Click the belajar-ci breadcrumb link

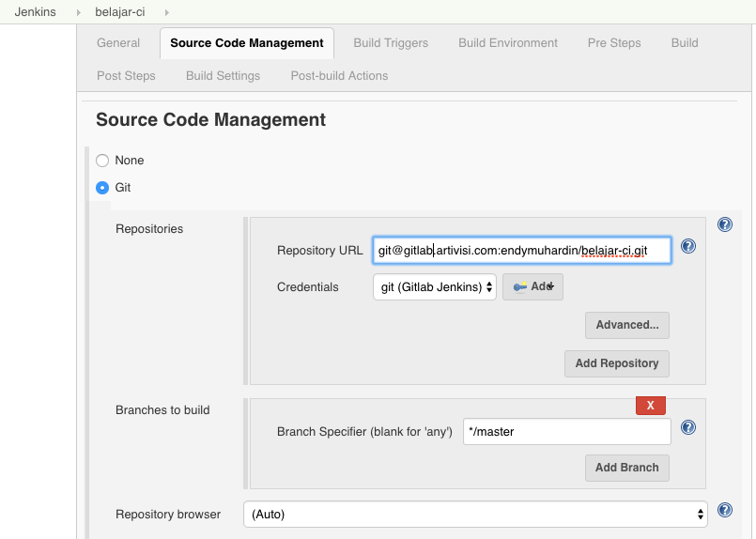tap(120, 12)
